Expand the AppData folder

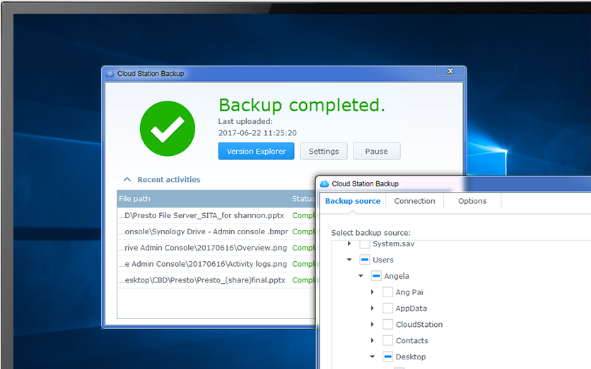372,308
